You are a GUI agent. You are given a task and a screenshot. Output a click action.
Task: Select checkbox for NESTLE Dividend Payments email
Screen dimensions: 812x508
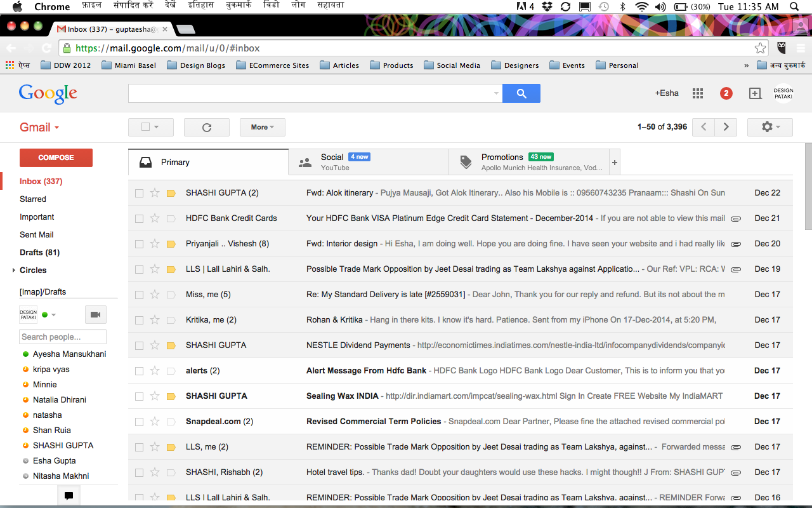click(x=139, y=345)
